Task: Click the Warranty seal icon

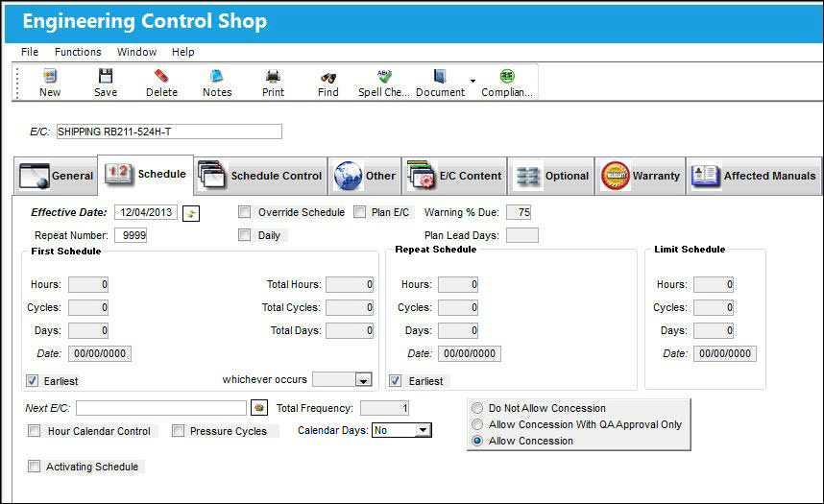Action: tap(615, 176)
